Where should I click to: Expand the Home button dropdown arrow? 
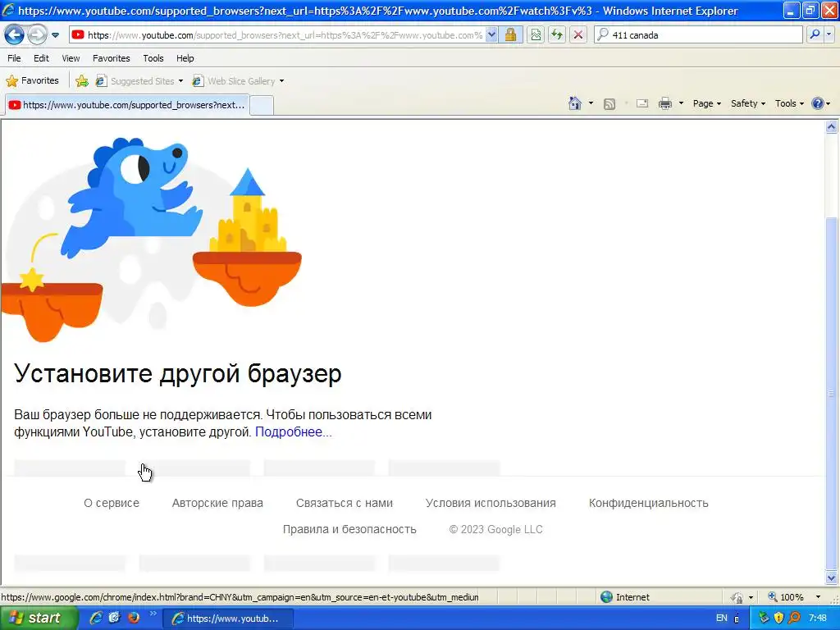click(591, 103)
